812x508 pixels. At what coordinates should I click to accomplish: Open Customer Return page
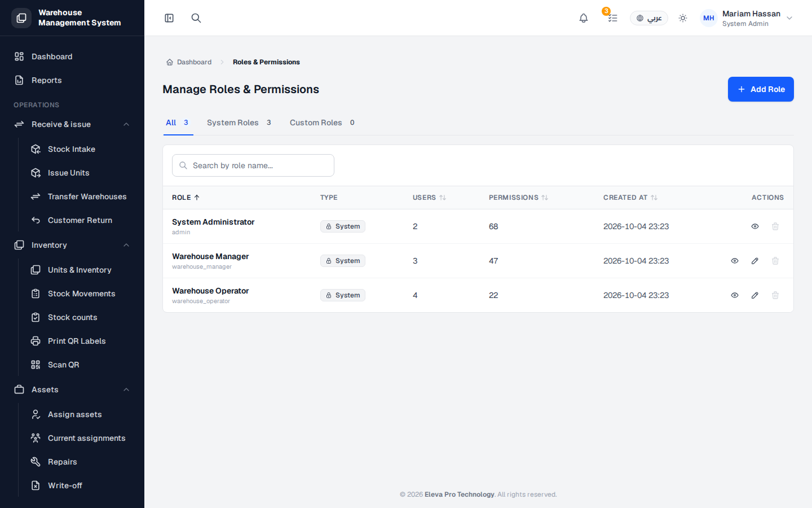pyautogui.click(x=80, y=220)
